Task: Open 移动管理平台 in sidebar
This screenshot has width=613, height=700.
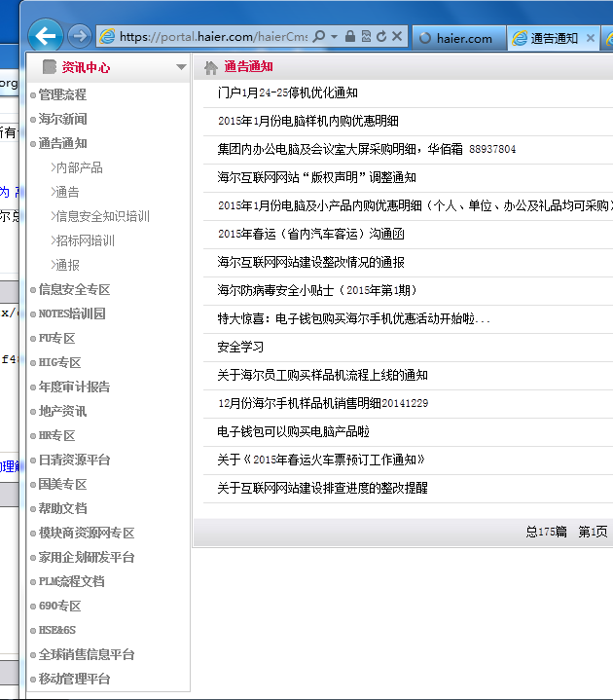Action: [74, 679]
